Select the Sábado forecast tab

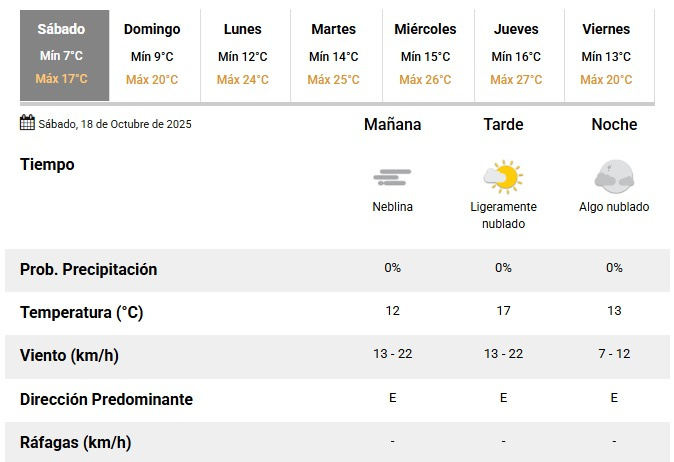click(x=62, y=54)
